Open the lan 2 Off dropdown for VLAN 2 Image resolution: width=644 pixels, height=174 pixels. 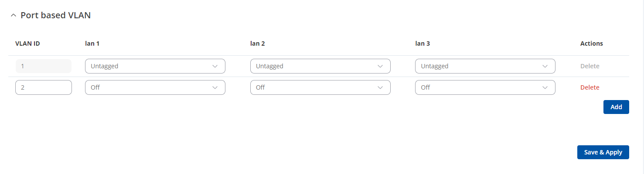pyautogui.click(x=320, y=87)
